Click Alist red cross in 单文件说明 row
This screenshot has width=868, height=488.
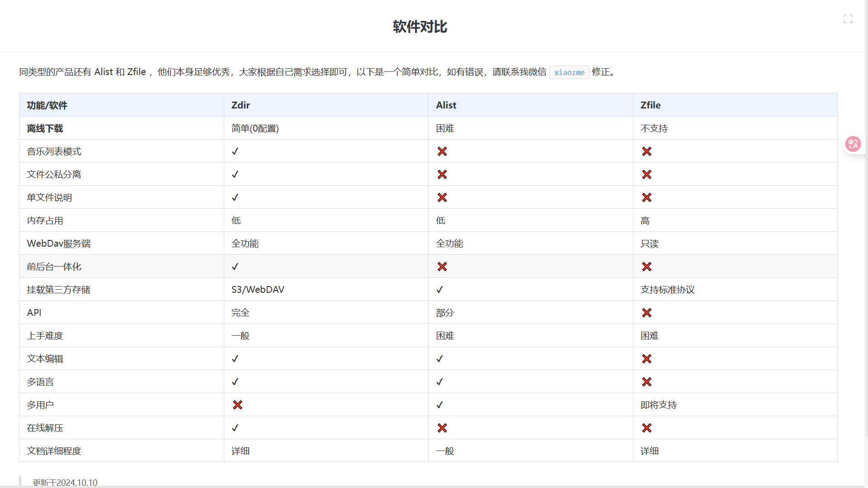[442, 197]
